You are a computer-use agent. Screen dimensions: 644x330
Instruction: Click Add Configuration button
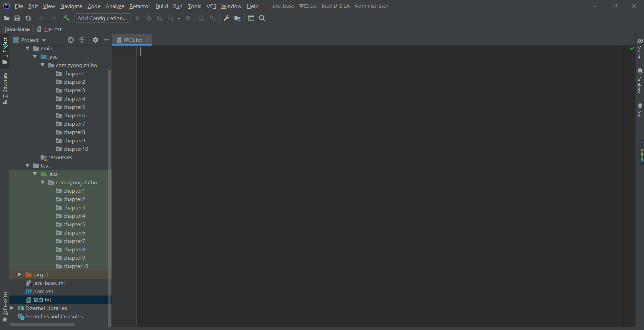pos(102,18)
